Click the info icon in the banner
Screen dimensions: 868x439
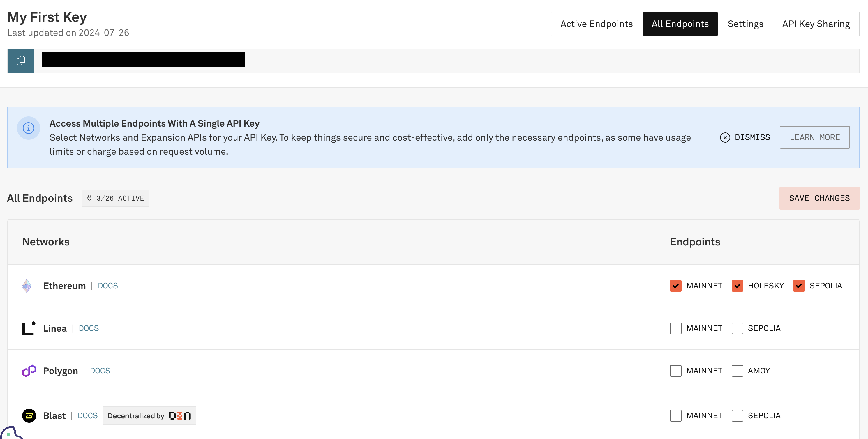[29, 128]
